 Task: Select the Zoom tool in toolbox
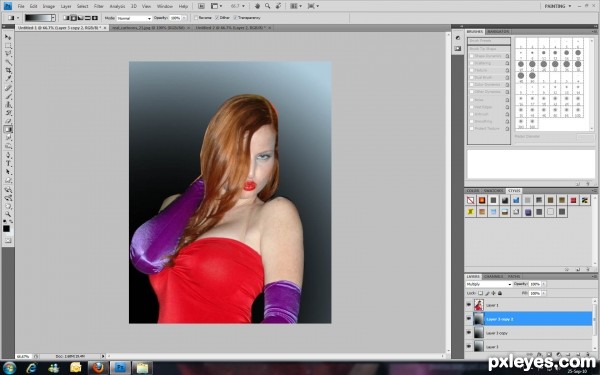tap(8, 214)
